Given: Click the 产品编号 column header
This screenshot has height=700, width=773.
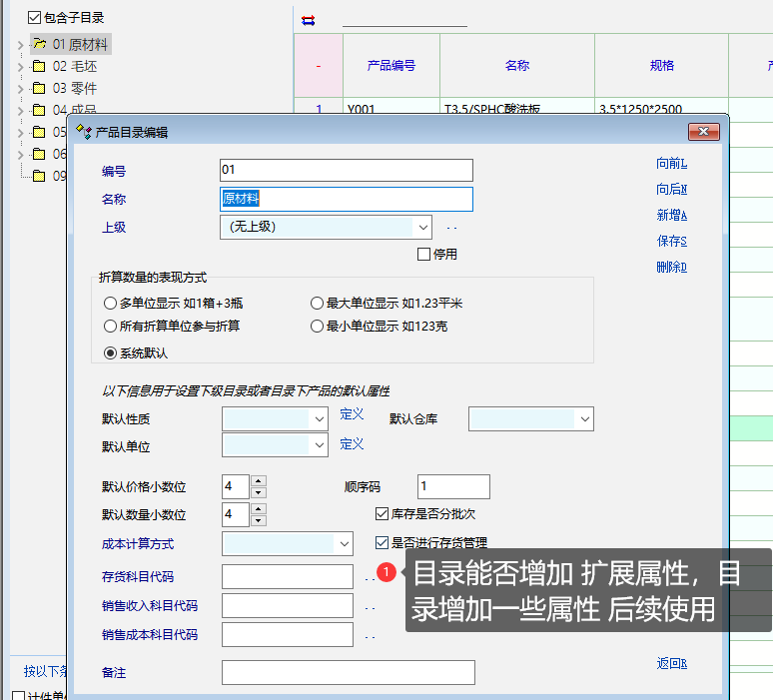Looking at the screenshot, I should 391,66.
